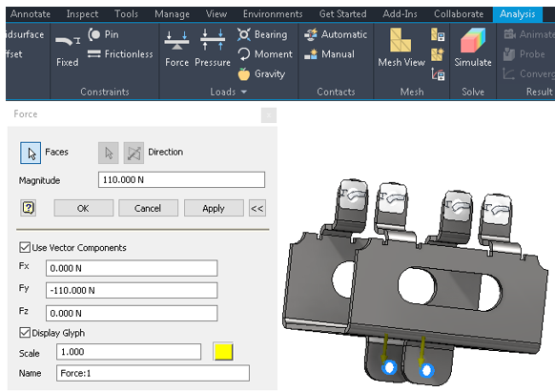Add a Manual contact
This screenshot has height=392, width=555.
tap(329, 54)
